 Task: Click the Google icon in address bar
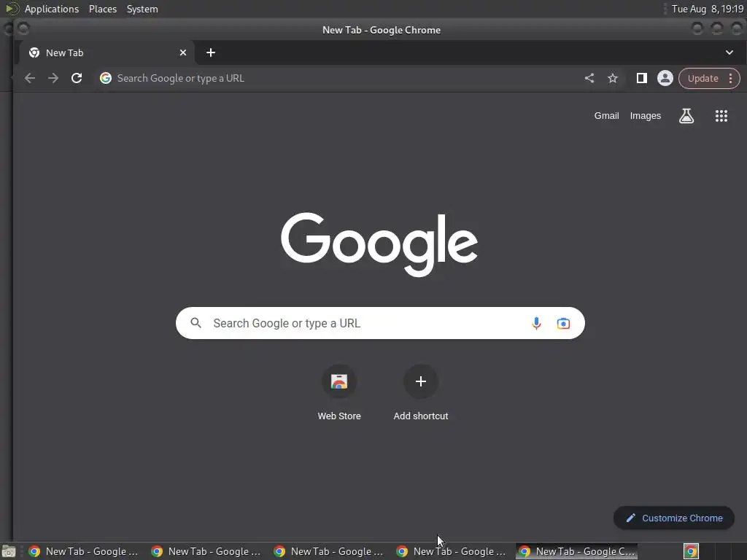click(x=106, y=78)
